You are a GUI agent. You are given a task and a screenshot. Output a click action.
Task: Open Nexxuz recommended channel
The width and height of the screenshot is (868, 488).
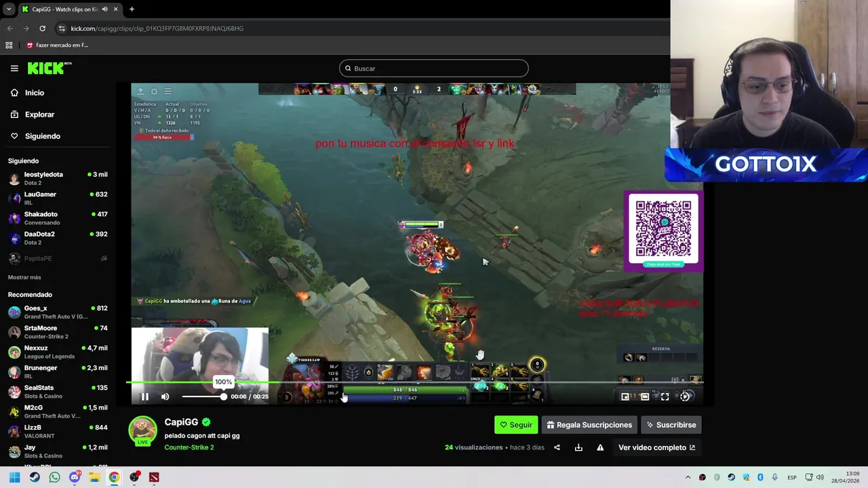[x=58, y=352]
